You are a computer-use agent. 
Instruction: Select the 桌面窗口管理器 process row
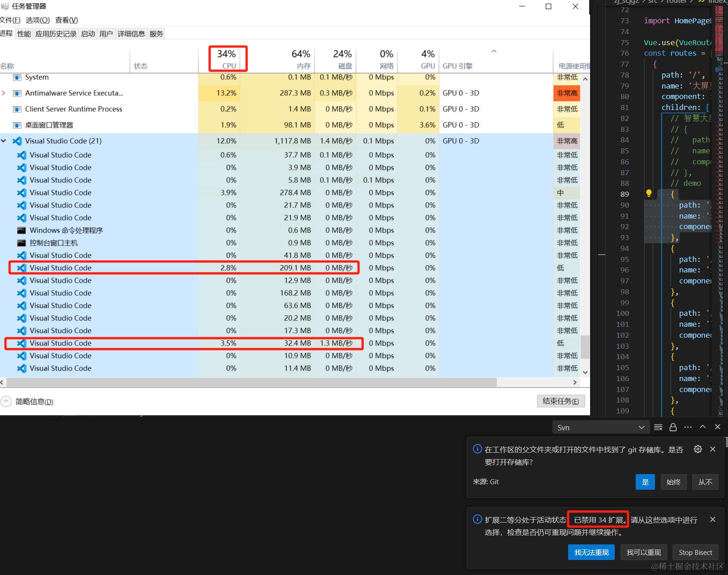coord(290,125)
